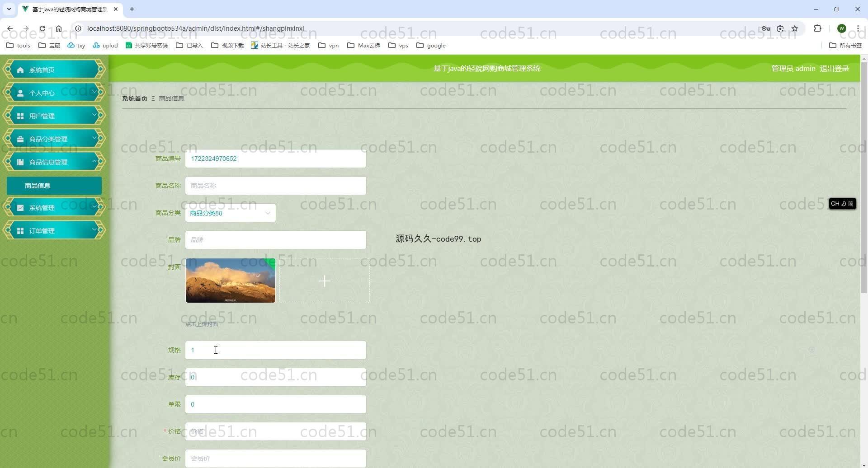Screen dimensions: 868x468
Task: Open the 所有书签 folder
Action: point(845,45)
